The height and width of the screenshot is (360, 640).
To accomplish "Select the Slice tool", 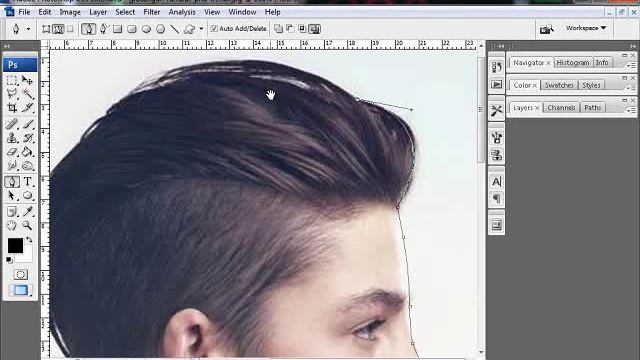I will pos(27,108).
